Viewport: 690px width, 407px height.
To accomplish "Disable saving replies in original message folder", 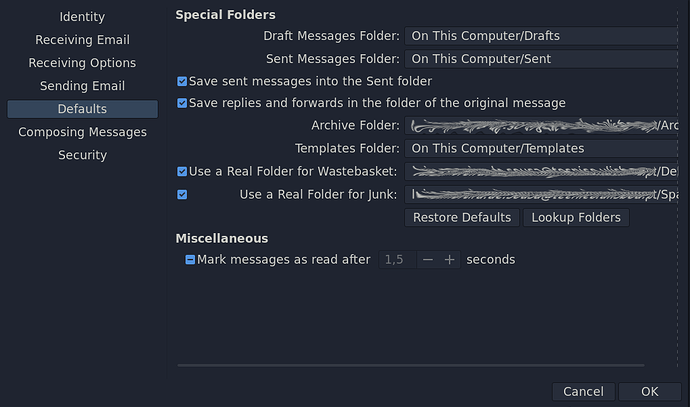I will pyautogui.click(x=182, y=103).
